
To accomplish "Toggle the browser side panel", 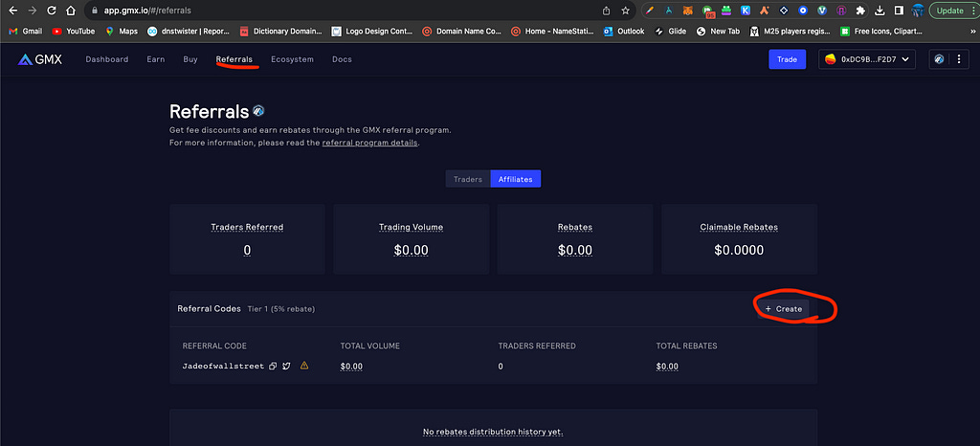I will pyautogui.click(x=899, y=11).
